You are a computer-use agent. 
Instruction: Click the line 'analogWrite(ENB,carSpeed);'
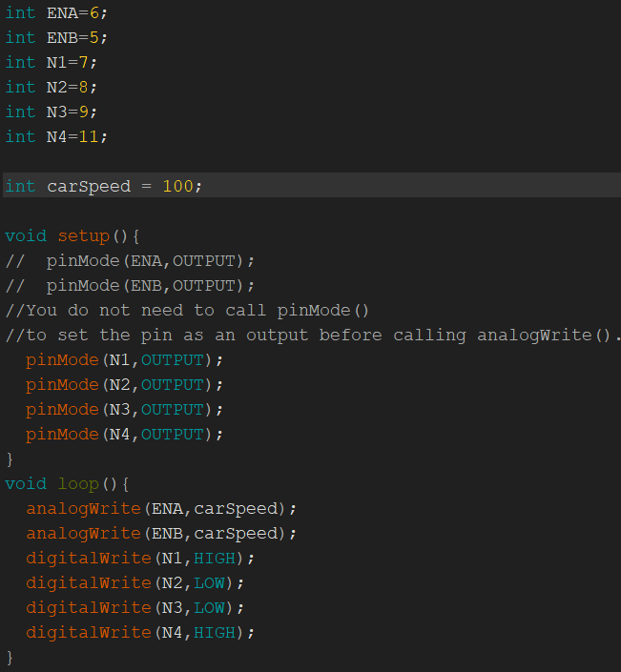click(x=161, y=534)
